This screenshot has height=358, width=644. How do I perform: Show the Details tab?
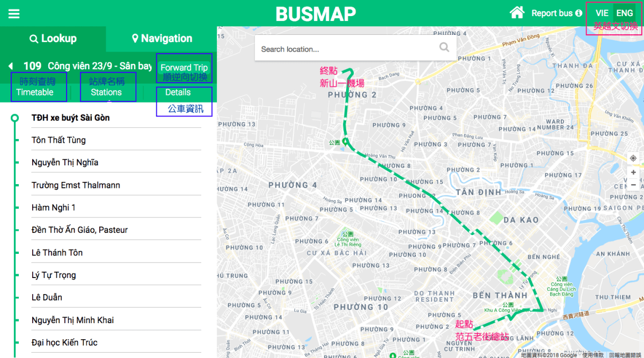[x=178, y=92]
